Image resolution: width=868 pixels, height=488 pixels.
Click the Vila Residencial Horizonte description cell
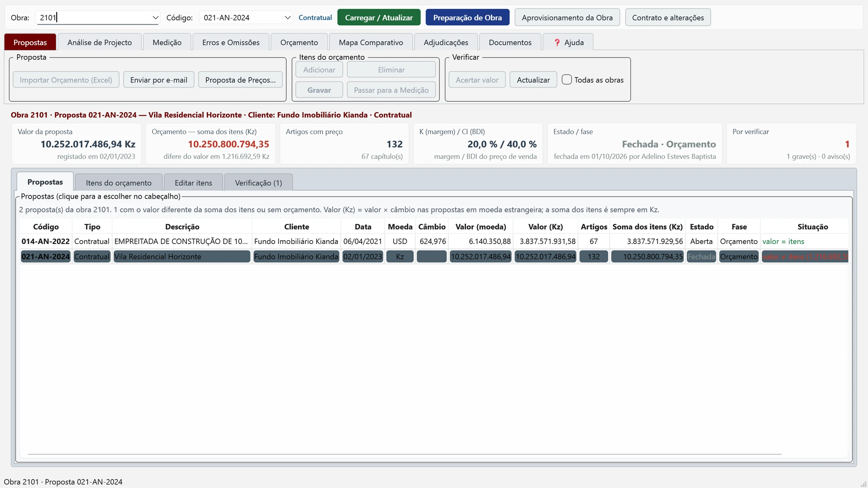182,257
